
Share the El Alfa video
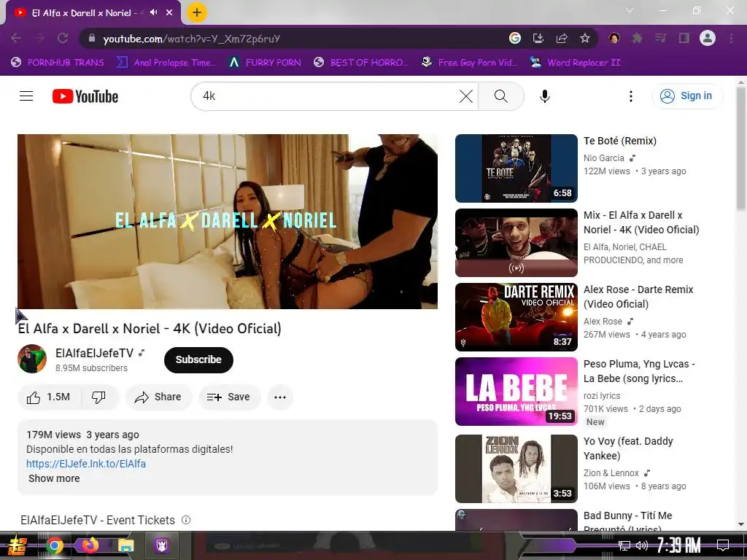158,397
